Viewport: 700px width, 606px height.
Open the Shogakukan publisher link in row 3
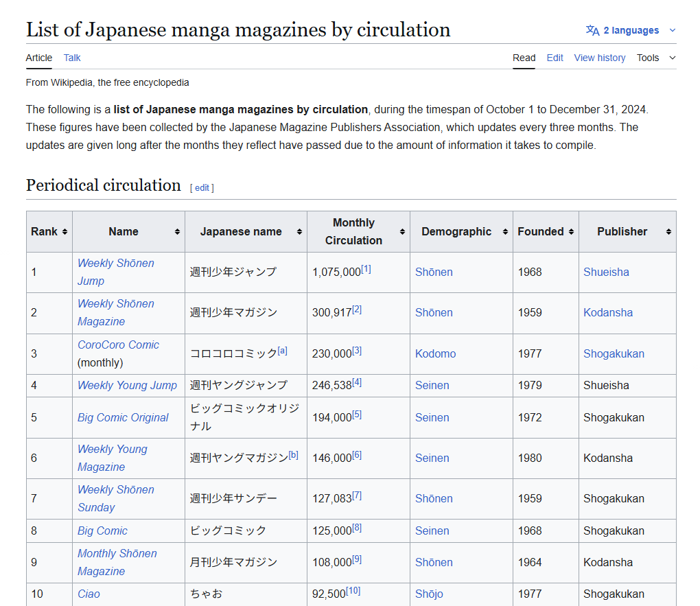click(x=614, y=354)
